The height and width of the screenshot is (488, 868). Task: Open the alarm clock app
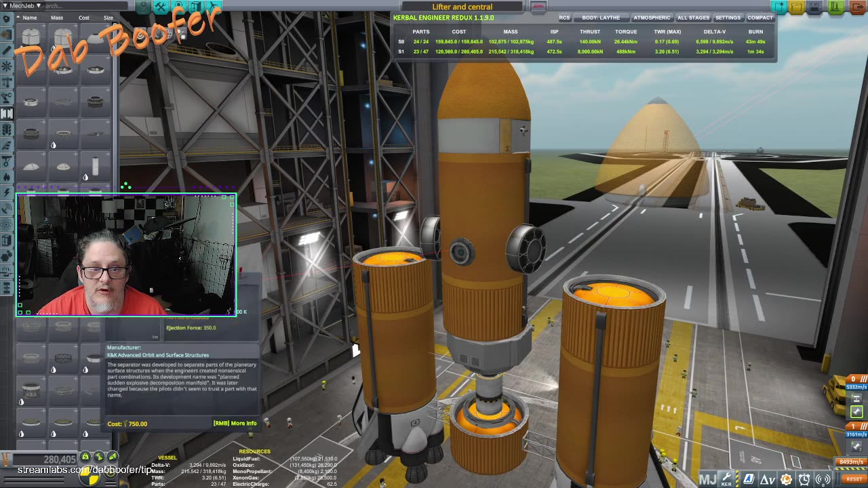[804, 479]
